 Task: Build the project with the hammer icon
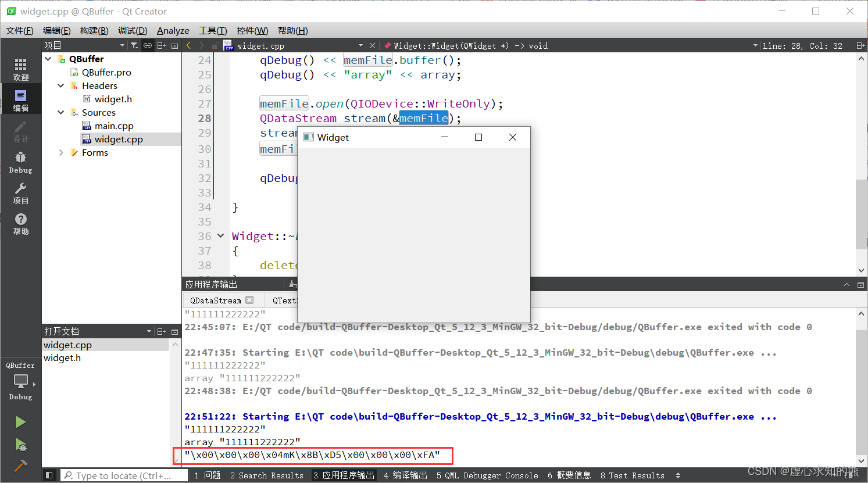(20, 466)
